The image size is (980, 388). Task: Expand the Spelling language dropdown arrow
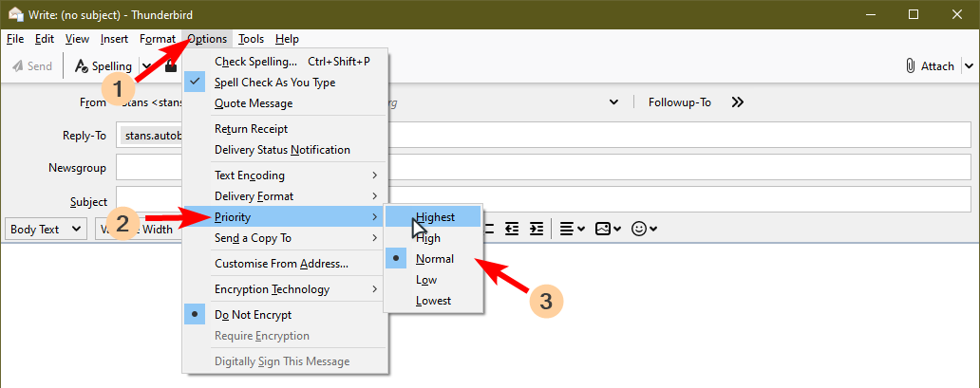[x=146, y=65]
